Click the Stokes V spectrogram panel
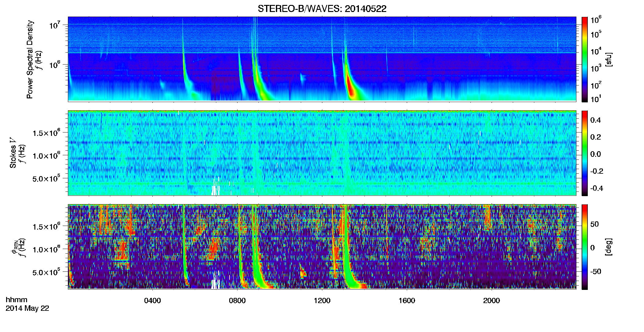The image size is (644, 332). coord(322,153)
